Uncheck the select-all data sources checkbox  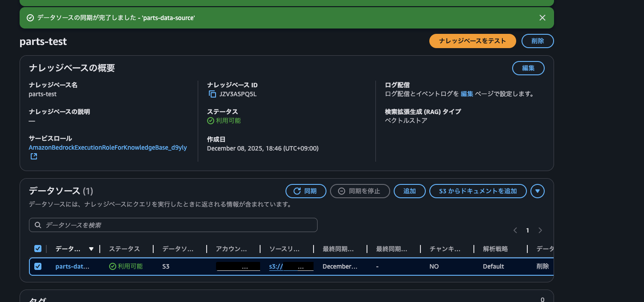[38, 249]
